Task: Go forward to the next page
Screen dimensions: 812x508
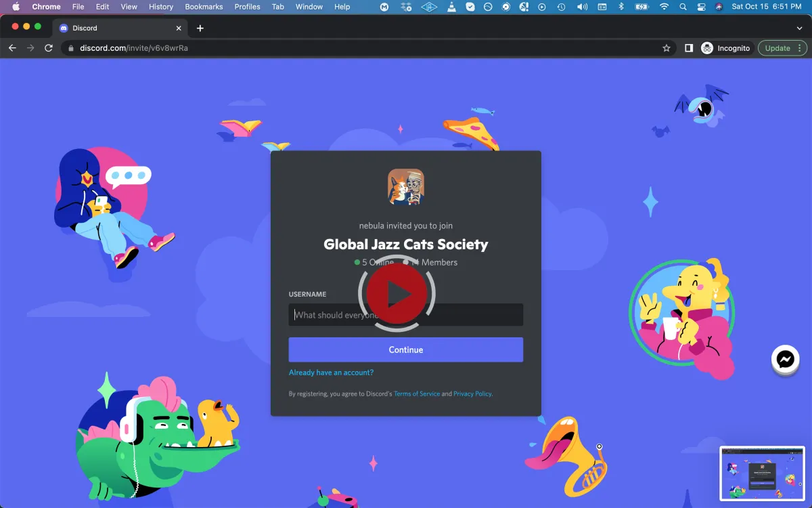Action: click(30, 48)
